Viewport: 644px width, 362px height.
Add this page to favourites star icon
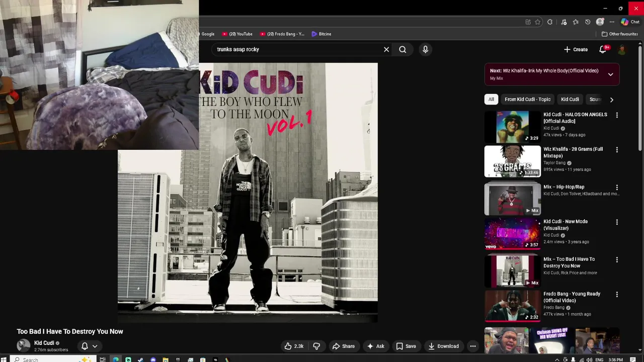click(538, 22)
